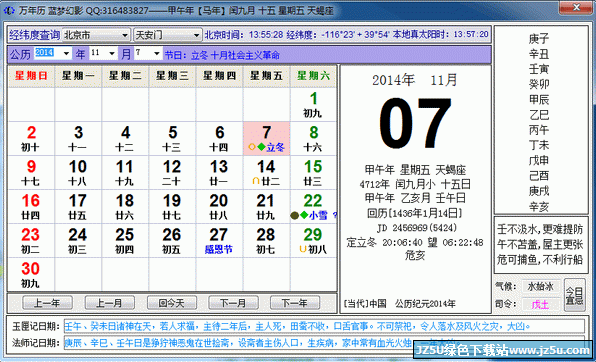This screenshot has height=362, width=596.
Task: Expand the month 11 dropdown
Action: point(112,54)
